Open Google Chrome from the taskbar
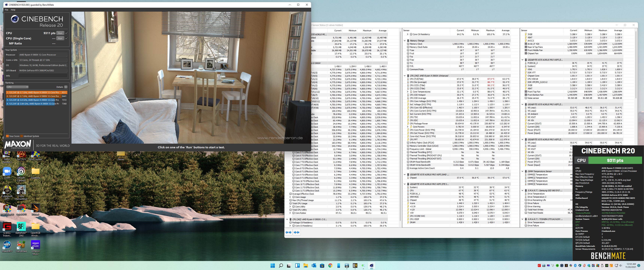The height and width of the screenshot is (270, 644). click(x=330, y=265)
